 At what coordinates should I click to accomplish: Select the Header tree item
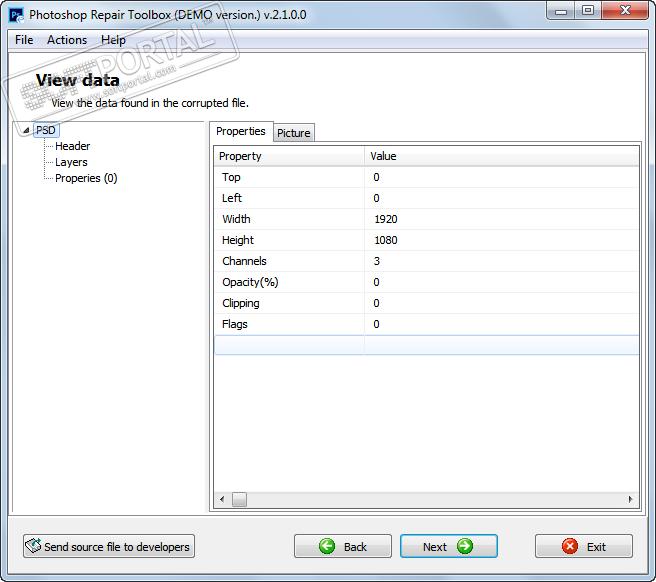tap(72, 146)
